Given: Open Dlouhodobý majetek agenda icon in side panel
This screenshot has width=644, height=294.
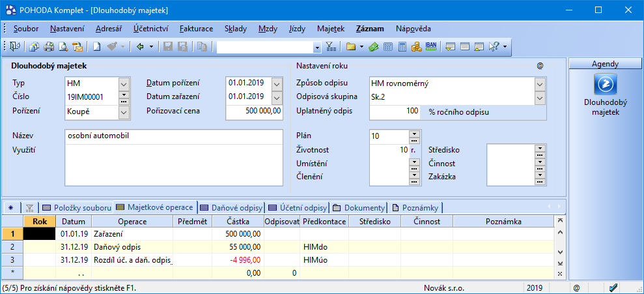Looking at the screenshot, I should point(606,85).
